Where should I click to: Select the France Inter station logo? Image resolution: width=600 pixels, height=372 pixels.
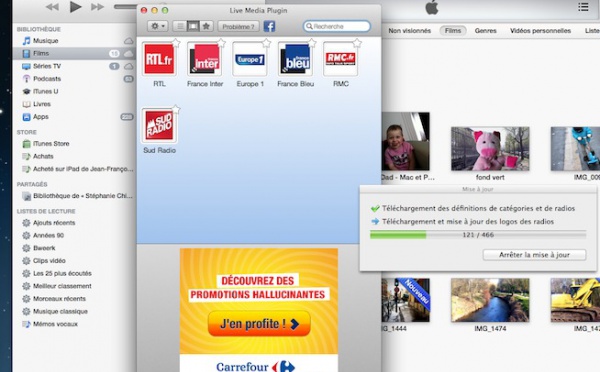click(205, 59)
